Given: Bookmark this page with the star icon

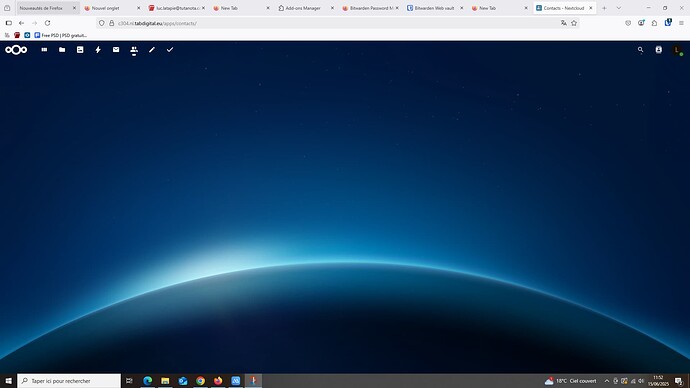Looking at the screenshot, I should point(574,23).
